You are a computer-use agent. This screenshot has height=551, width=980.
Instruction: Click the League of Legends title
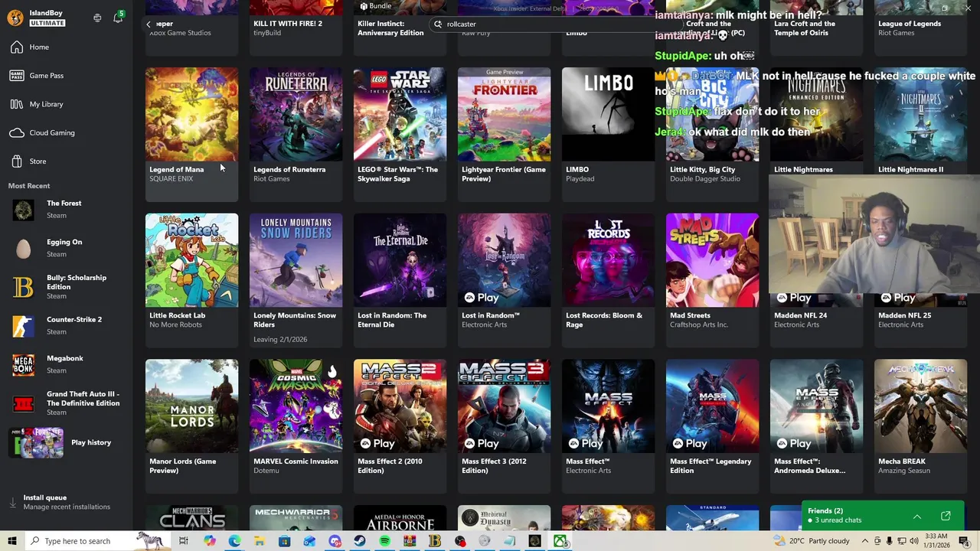[910, 24]
